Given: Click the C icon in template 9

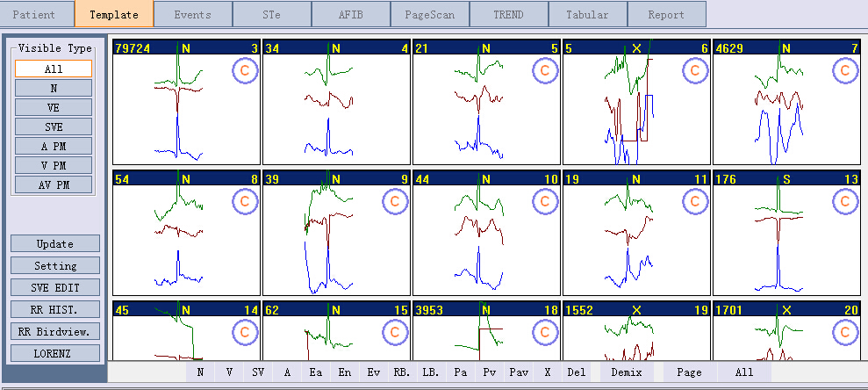Looking at the screenshot, I should click(394, 201).
